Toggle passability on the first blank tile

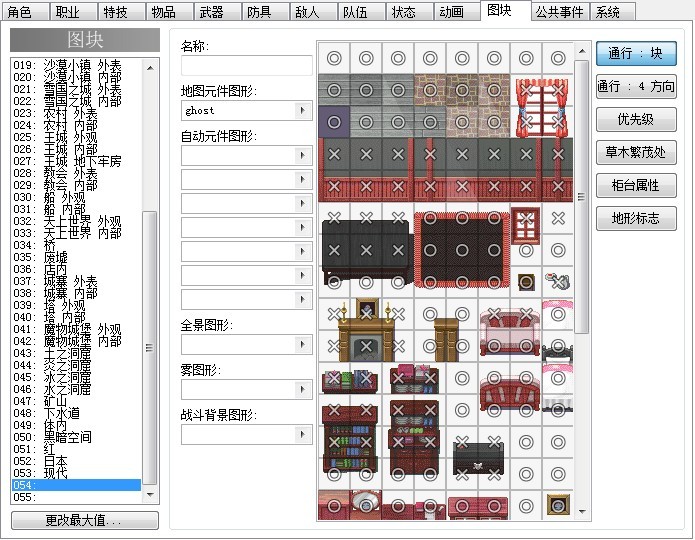coord(334,58)
